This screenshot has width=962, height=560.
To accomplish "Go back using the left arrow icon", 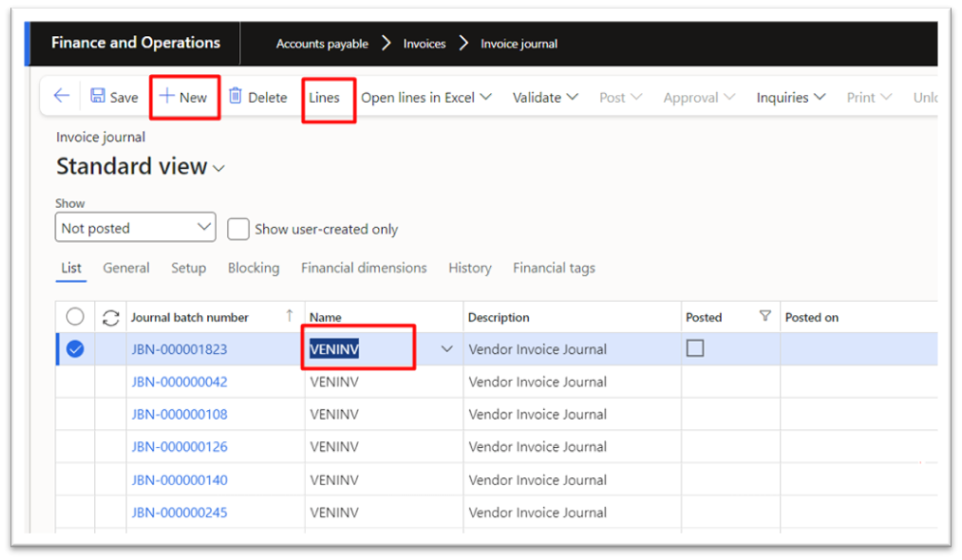I will click(62, 96).
